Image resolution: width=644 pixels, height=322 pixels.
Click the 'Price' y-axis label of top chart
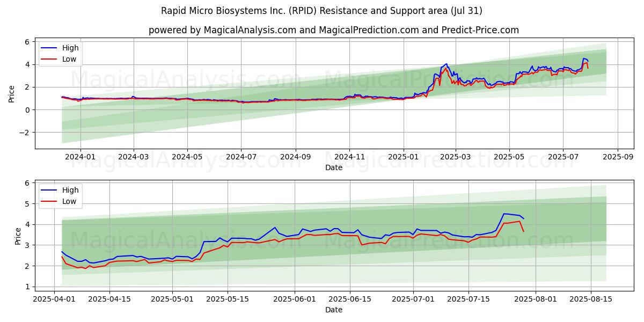(11, 94)
